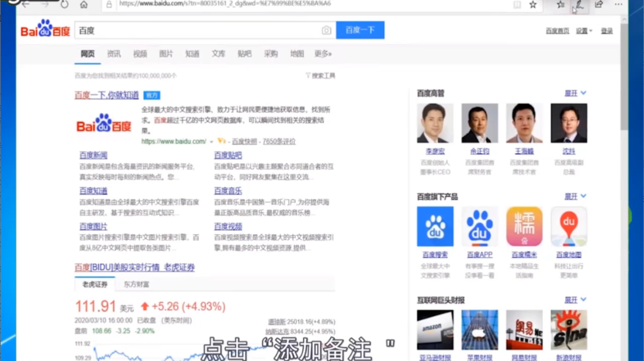Switch to the 资讯 search tab
Screen dimensions: 644x361
(x=114, y=54)
